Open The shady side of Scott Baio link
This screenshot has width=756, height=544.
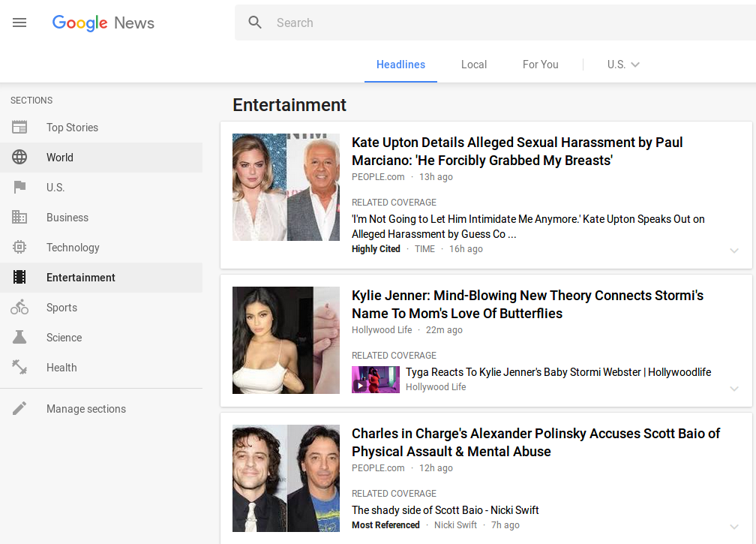pyautogui.click(x=445, y=509)
